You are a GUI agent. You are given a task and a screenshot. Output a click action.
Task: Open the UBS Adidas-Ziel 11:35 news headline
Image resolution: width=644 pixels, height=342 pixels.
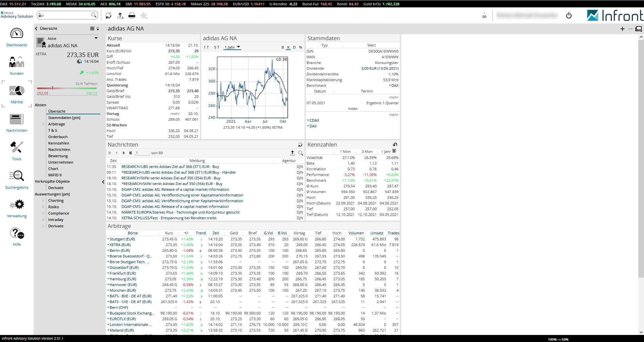click(170, 167)
